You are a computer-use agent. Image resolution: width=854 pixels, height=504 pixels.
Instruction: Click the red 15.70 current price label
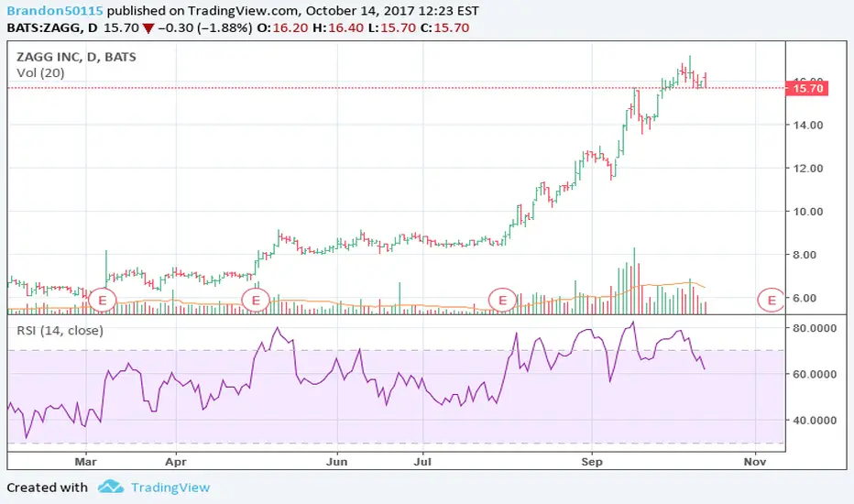click(806, 88)
